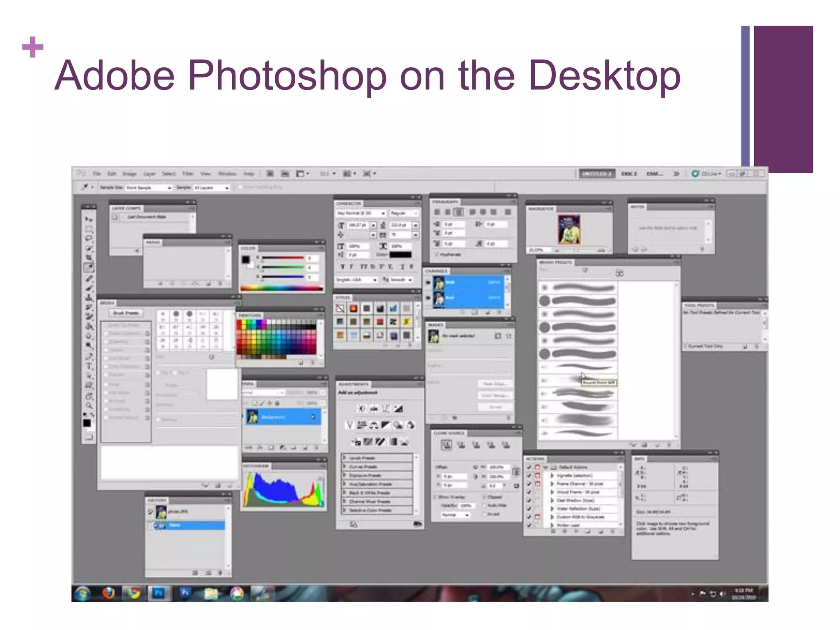Viewport: 840px width, 630px height.
Task: Open the Sample Size dropdown
Action: click(148, 188)
